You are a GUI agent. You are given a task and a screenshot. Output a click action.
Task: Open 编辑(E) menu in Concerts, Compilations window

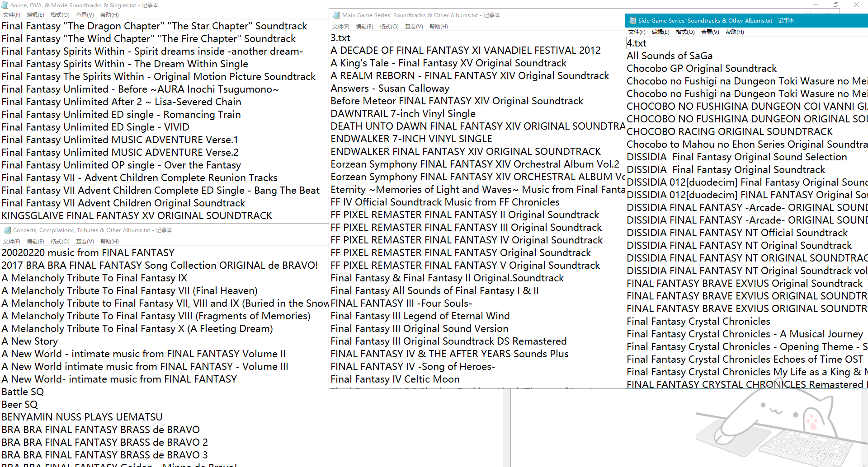(35, 242)
